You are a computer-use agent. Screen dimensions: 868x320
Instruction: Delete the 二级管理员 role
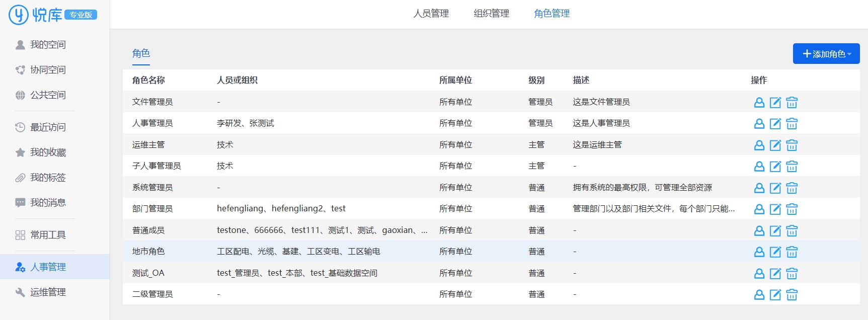[x=792, y=295]
